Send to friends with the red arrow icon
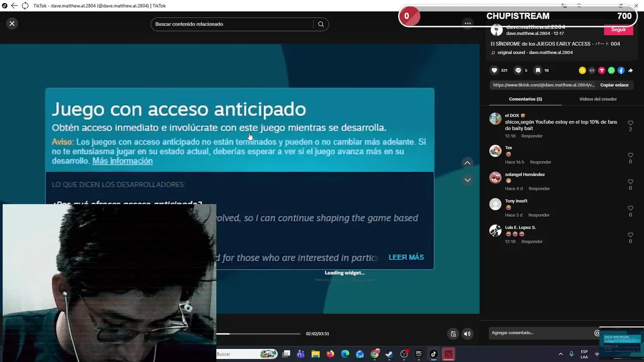 tap(601, 70)
